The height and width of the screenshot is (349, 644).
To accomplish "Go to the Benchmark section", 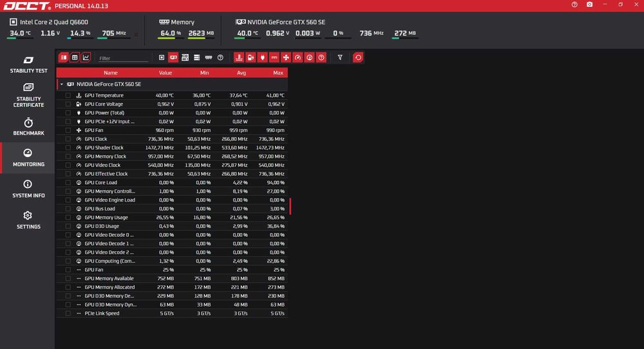I will [28, 127].
